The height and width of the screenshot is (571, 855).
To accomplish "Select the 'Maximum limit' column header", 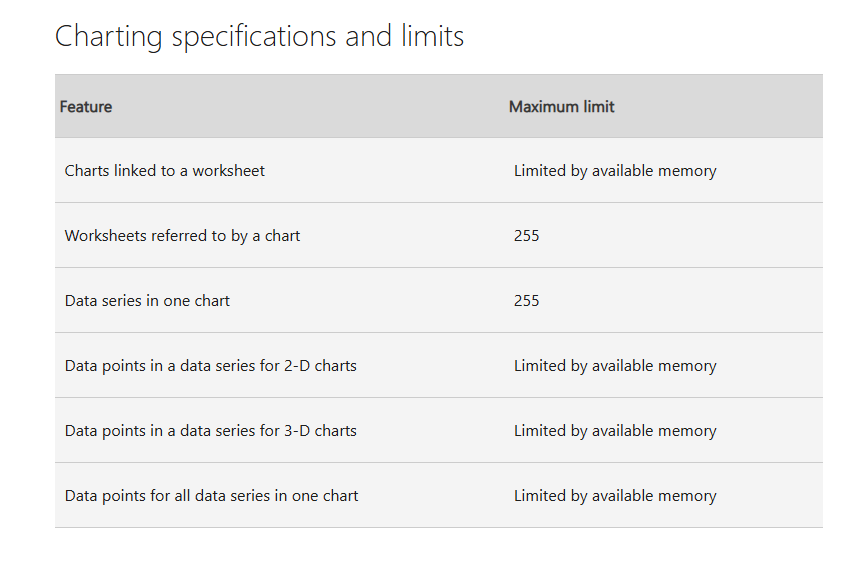I will click(x=561, y=106).
